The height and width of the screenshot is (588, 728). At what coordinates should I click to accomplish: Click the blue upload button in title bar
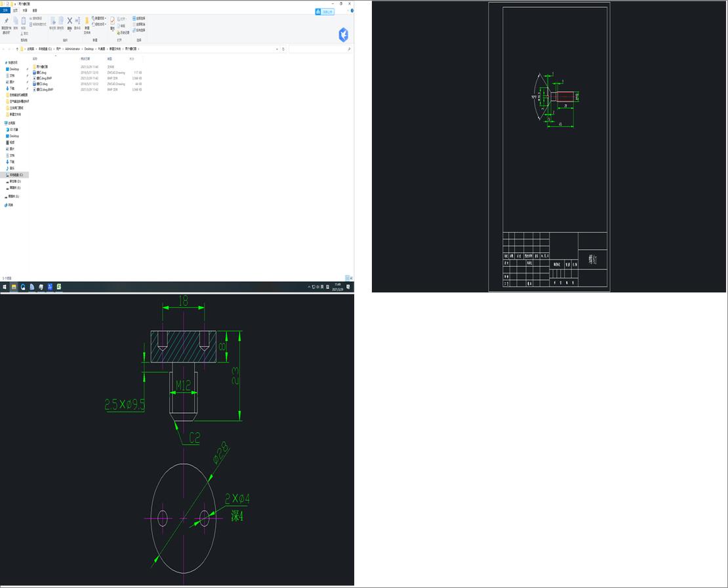point(325,12)
